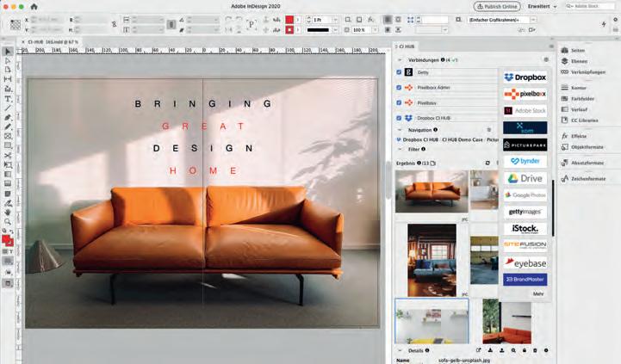Open the 100 % opacity dropdown
This screenshot has width=621, height=364.
point(375,30)
